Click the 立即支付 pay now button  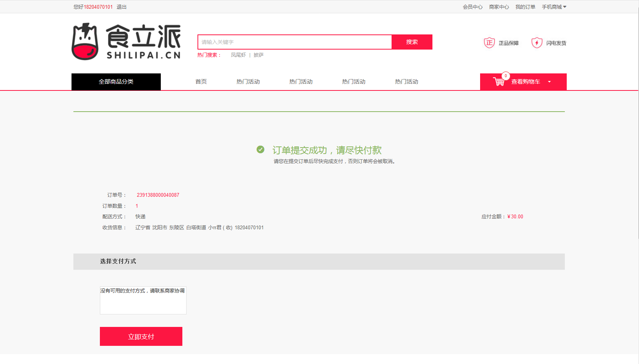[x=141, y=336]
